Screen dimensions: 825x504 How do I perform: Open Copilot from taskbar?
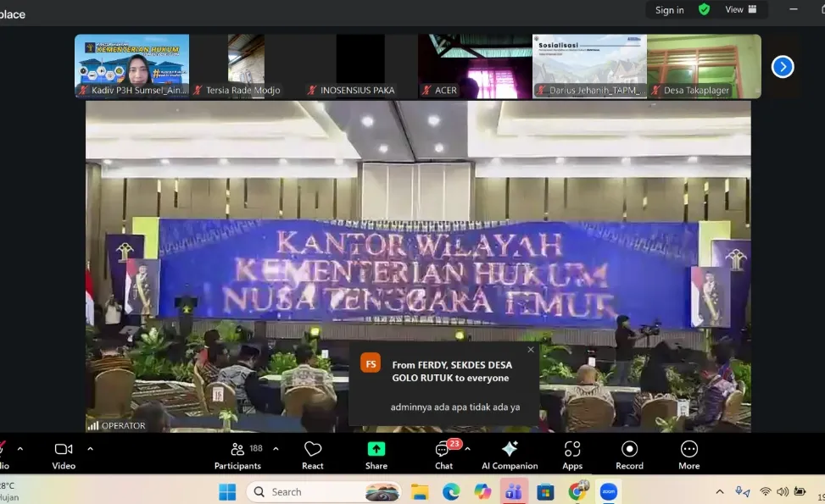click(482, 492)
